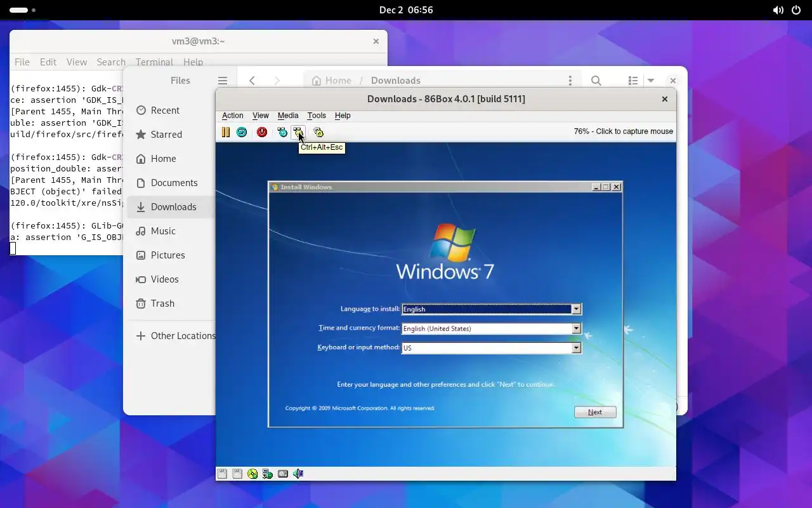The width and height of the screenshot is (812, 508).
Task: Send Ctrl+Alt+Esc via toolbar icon
Action: 298,132
